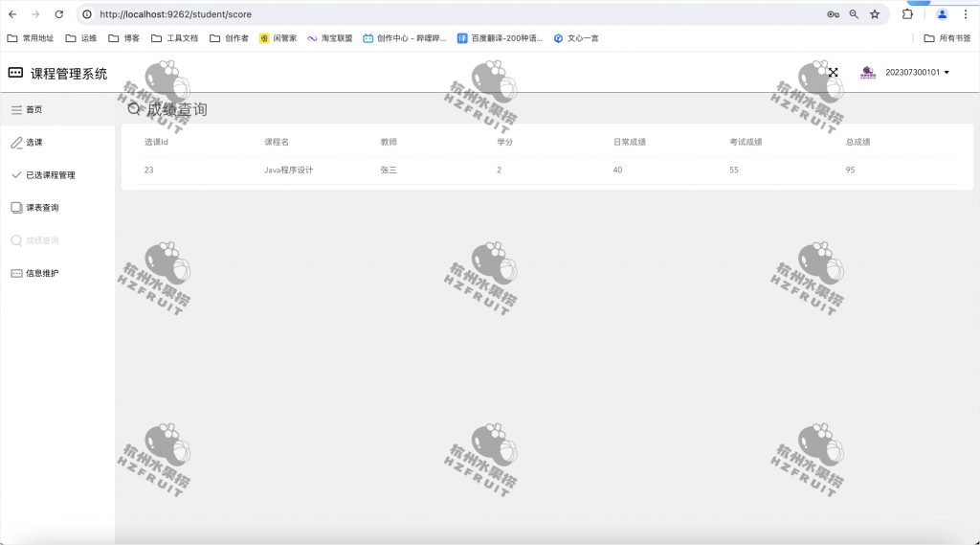
Task: Click the username 202307300101
Action: (x=912, y=73)
